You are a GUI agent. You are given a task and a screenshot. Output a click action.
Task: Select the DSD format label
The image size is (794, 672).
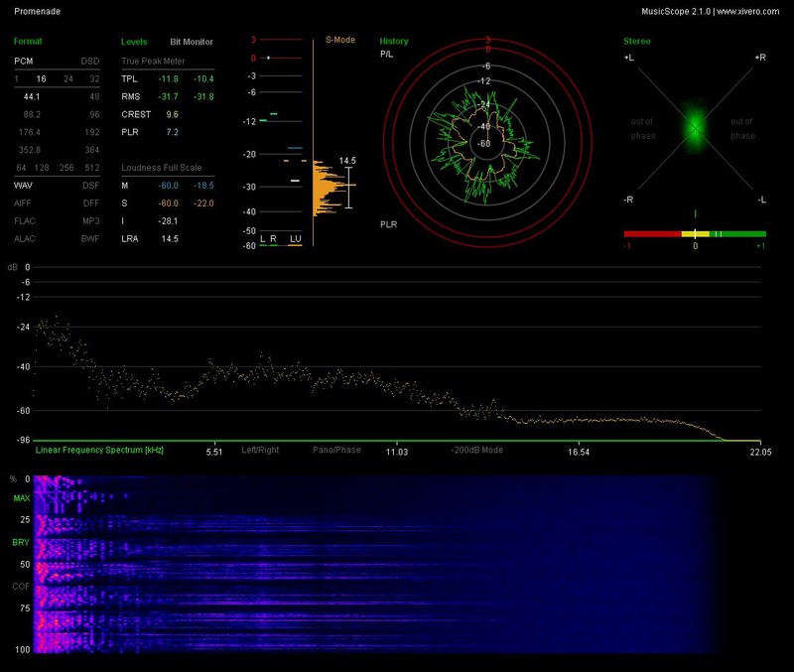click(90, 61)
